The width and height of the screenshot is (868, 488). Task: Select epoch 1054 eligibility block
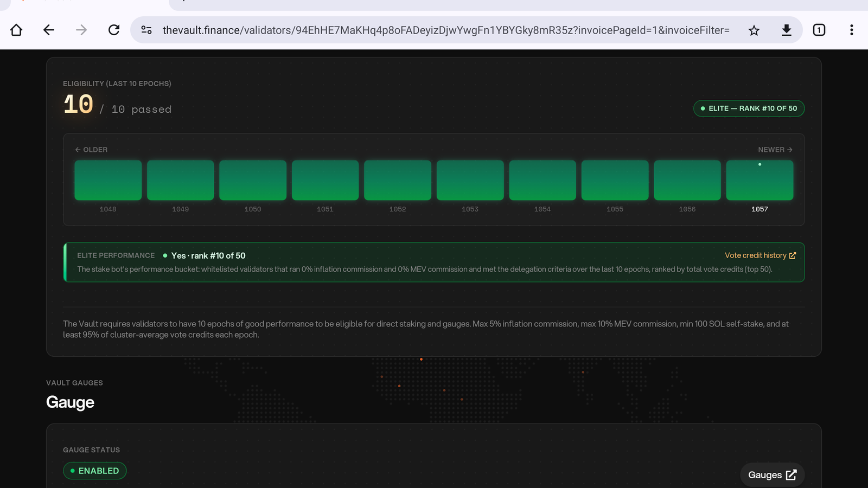point(542,180)
